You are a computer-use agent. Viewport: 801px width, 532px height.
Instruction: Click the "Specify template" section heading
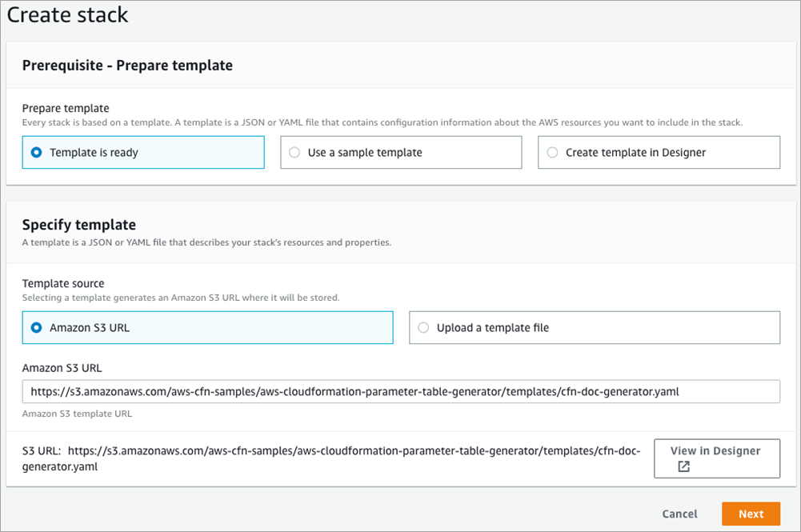pyautogui.click(x=79, y=225)
